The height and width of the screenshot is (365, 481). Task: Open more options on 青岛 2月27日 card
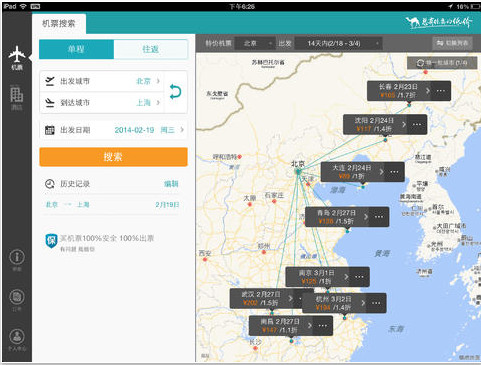point(379,217)
